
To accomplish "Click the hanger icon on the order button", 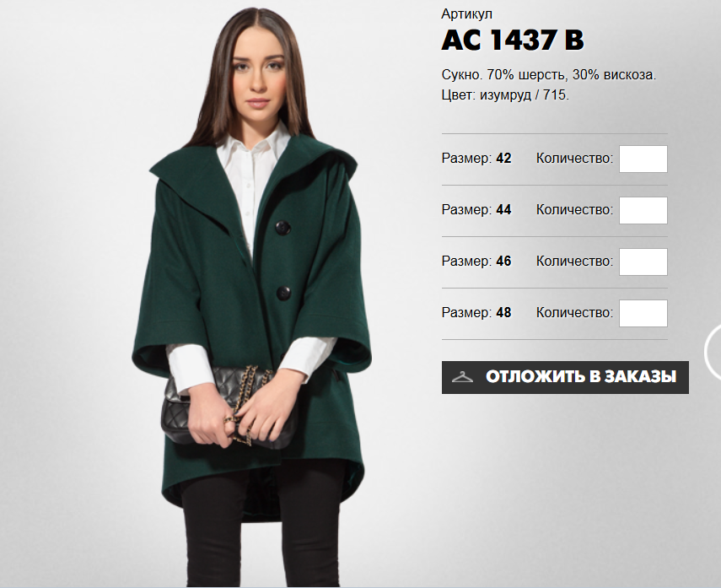I will pyautogui.click(x=462, y=377).
